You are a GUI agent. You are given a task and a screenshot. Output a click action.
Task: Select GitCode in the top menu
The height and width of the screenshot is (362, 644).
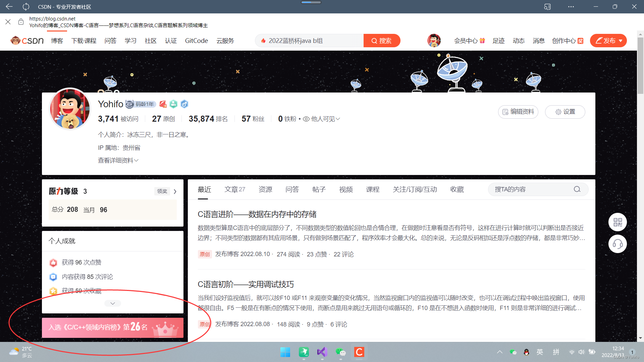[196, 41]
